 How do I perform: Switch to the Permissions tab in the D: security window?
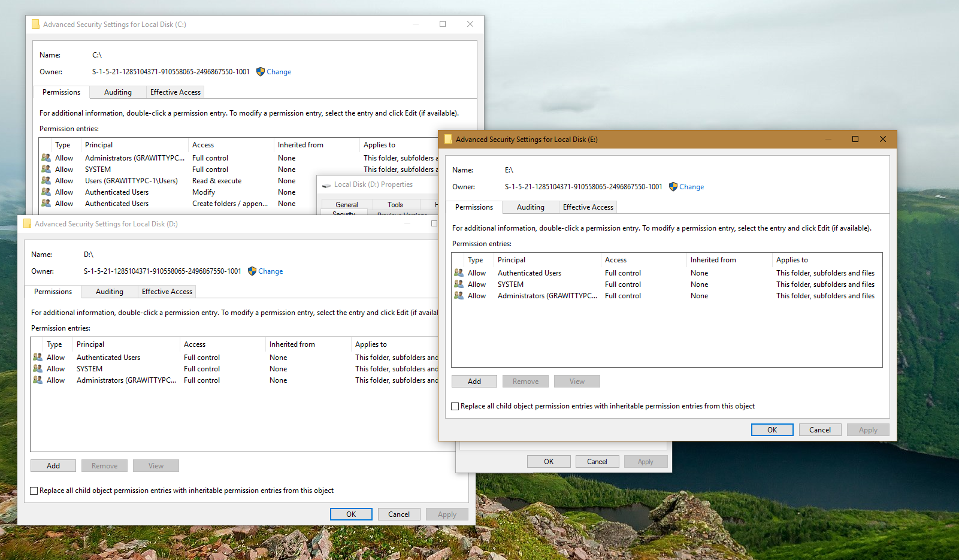pos(53,292)
